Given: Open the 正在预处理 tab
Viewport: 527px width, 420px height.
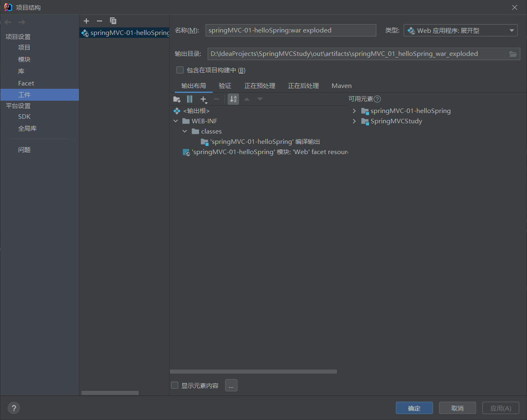Looking at the screenshot, I should 260,86.
